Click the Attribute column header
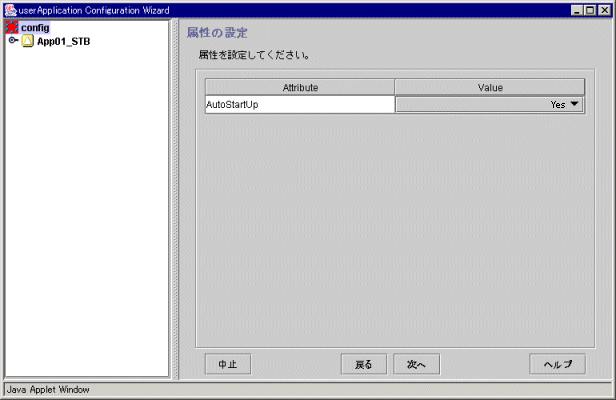The image size is (616, 400). [x=300, y=87]
